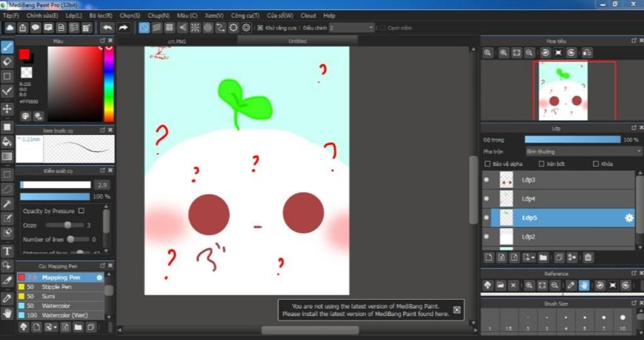Click the Redo arrow in toolbar

pyautogui.click(x=123, y=28)
